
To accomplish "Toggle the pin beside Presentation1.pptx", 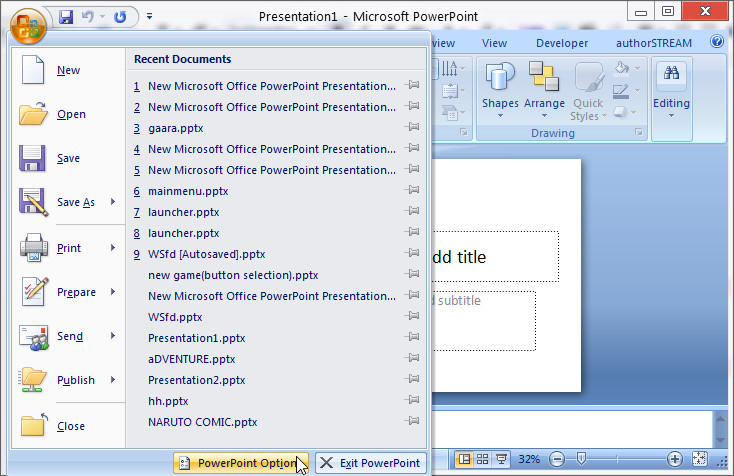I will click(x=412, y=337).
